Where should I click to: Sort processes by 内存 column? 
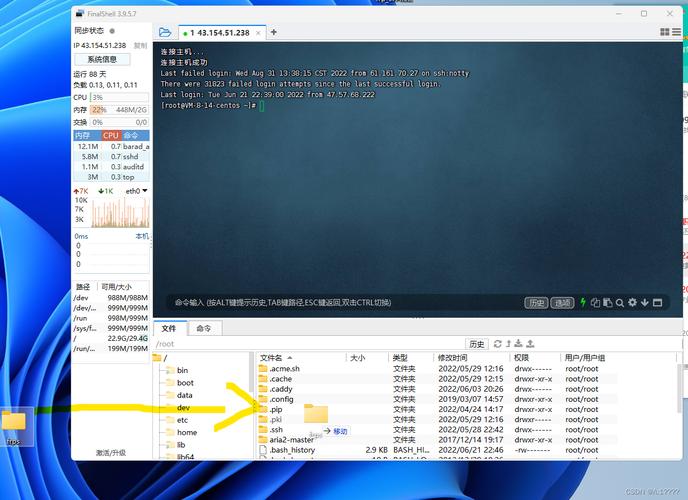[87, 136]
